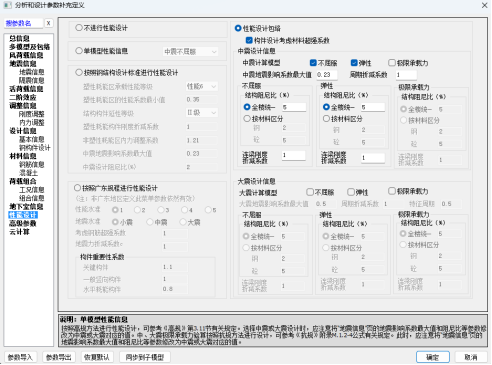The width and height of the screenshot is (492, 365).
Task: Focus the 搜参数名 search field
Action: pos(24,23)
